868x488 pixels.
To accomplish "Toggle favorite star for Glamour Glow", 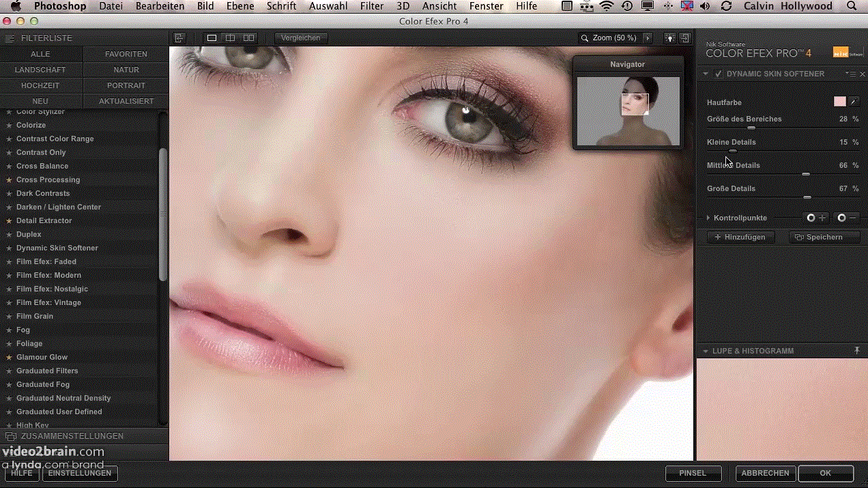I will coord(10,357).
